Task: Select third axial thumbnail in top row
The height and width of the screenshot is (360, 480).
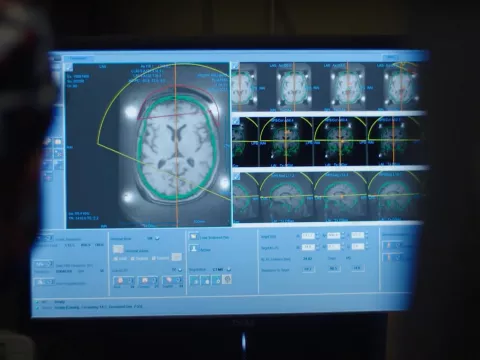Action: pos(347,88)
